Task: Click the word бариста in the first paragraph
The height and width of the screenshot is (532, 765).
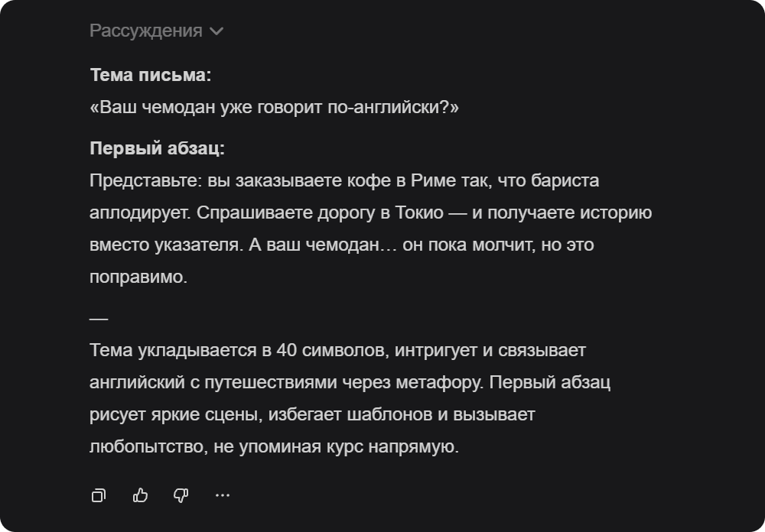Action: (x=572, y=181)
